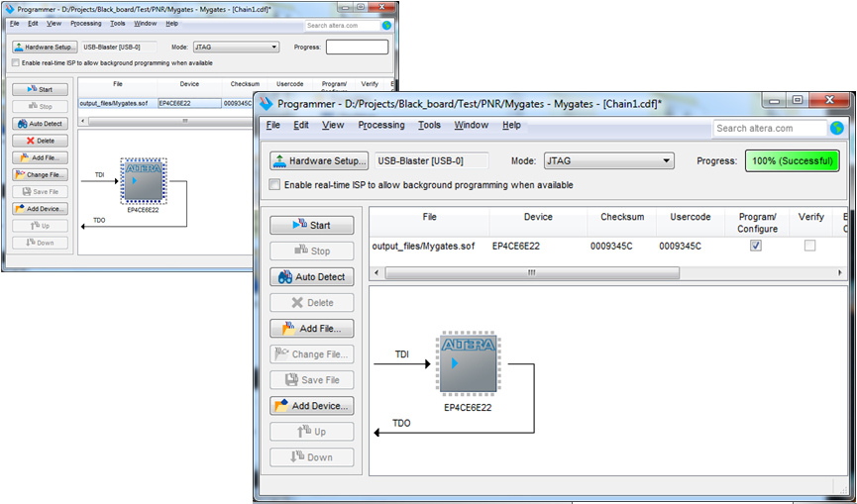Screen dimensions: 857x504
Task: Open the Processing menu in the front window
Action: click(x=381, y=125)
